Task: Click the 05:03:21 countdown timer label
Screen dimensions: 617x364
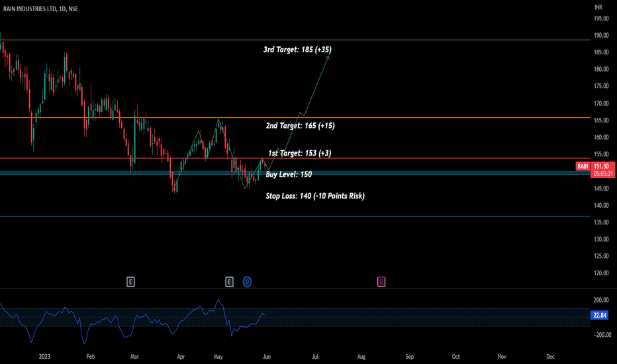Action: 603,173
